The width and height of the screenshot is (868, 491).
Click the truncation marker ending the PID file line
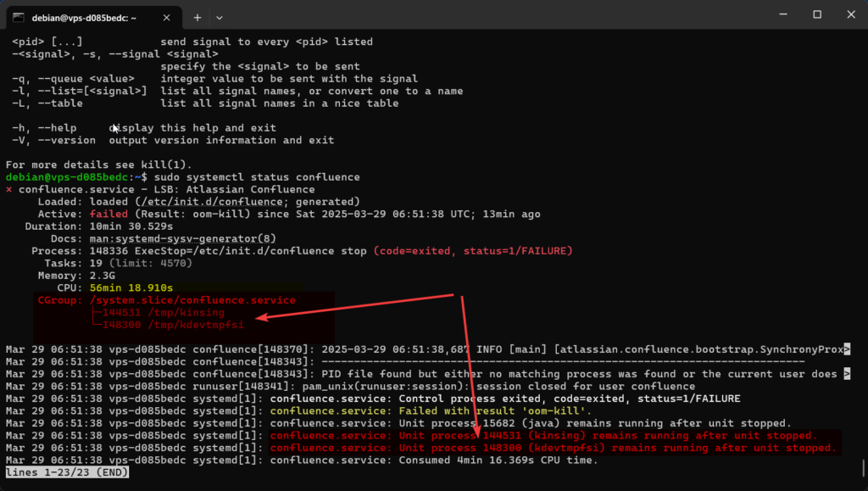[847, 374]
